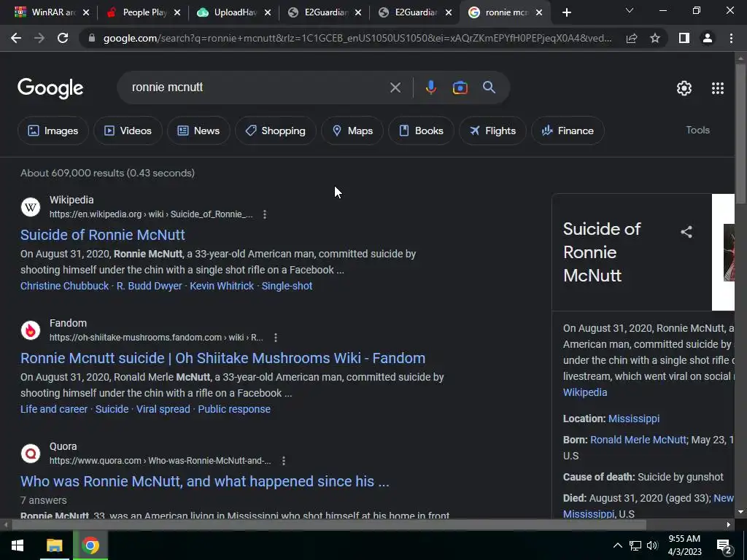The image size is (747, 560).
Task: Open the Ronald Merle McNutt born link
Action: 638,440
